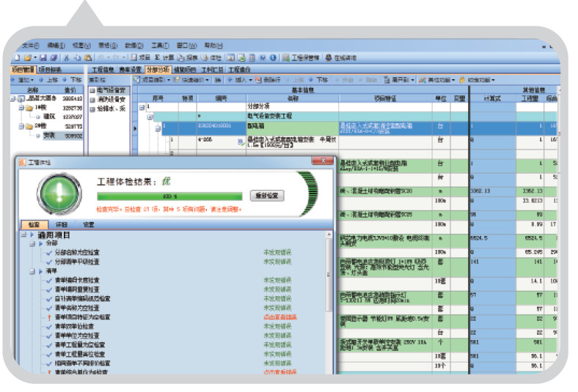This screenshot has height=392, width=578.
Task: Click first red 点击查看结果 error link
Action: click(x=279, y=317)
